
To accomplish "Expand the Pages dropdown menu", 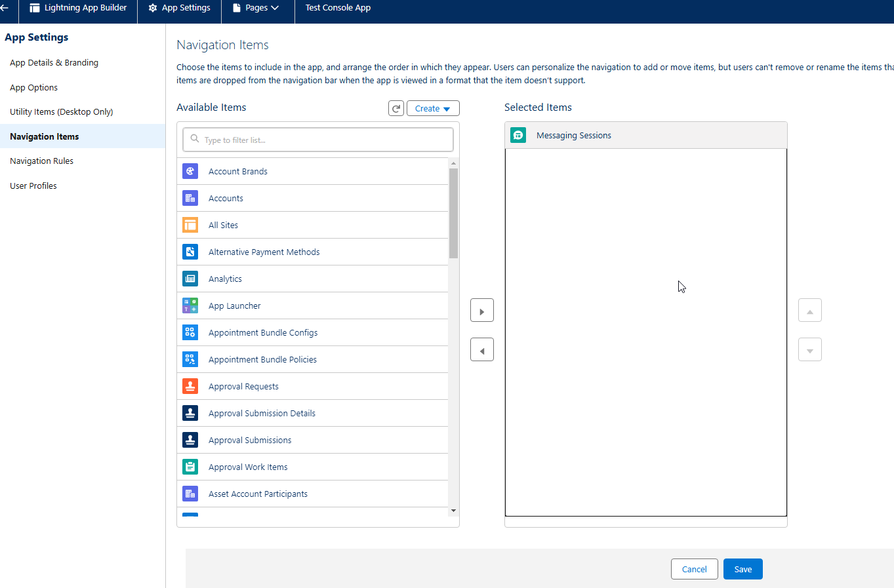I will click(x=258, y=8).
